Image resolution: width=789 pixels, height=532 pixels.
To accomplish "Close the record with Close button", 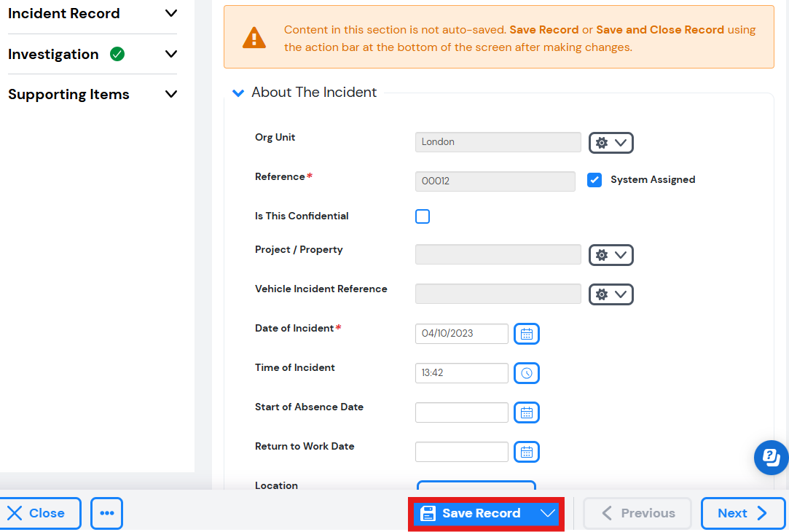I will tap(38, 513).
